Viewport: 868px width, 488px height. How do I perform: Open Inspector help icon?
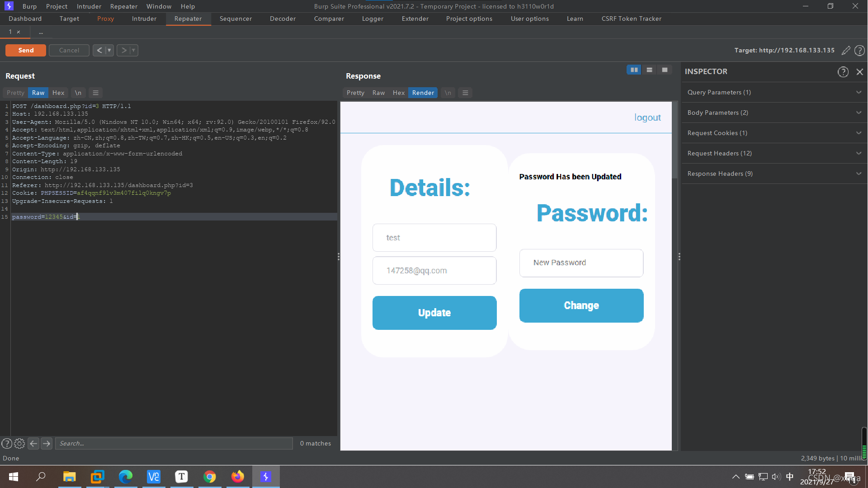(x=843, y=72)
